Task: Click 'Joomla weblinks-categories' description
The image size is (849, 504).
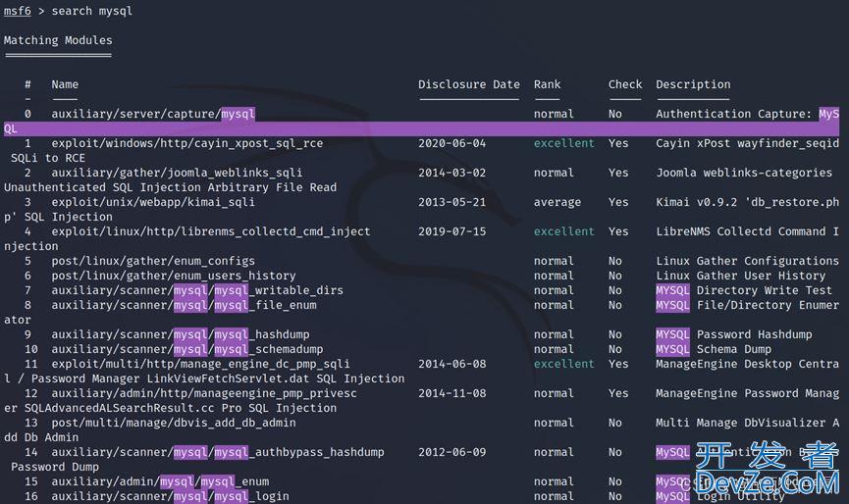Action: pyautogui.click(x=744, y=173)
